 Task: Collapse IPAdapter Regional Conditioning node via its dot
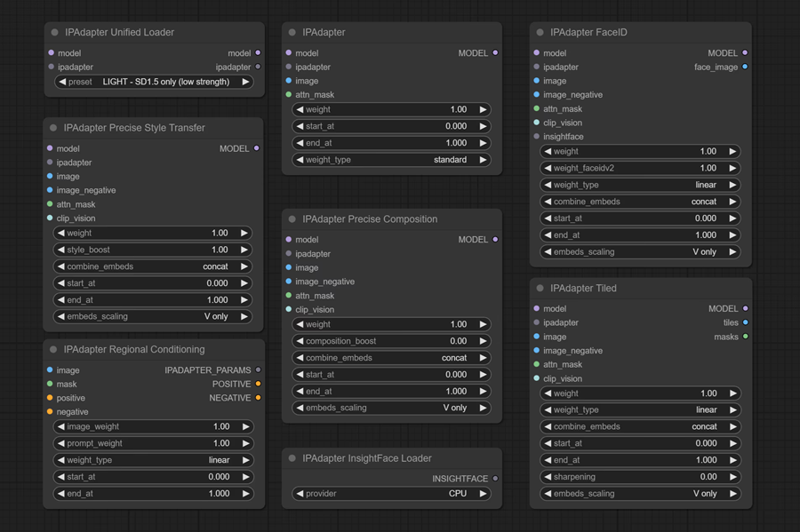click(53, 349)
